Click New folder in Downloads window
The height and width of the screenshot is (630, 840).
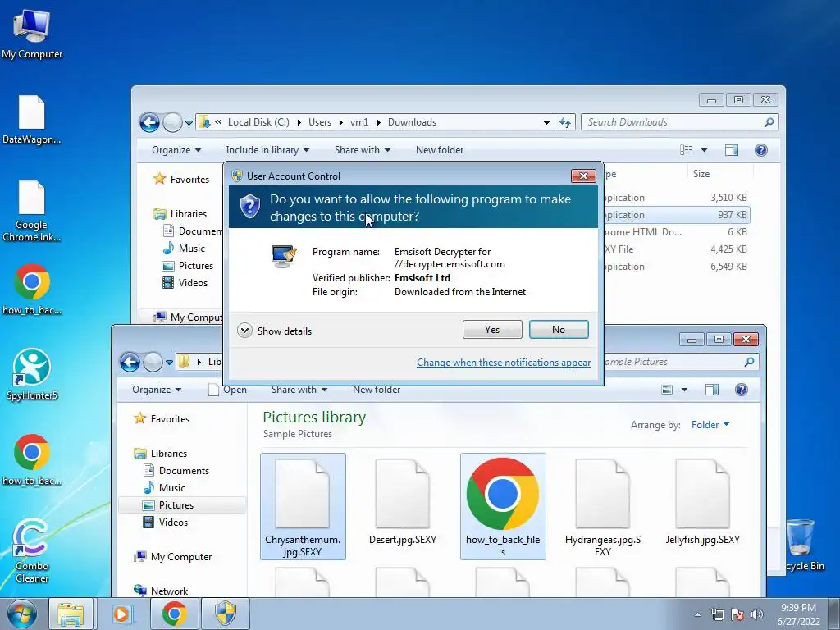point(440,151)
